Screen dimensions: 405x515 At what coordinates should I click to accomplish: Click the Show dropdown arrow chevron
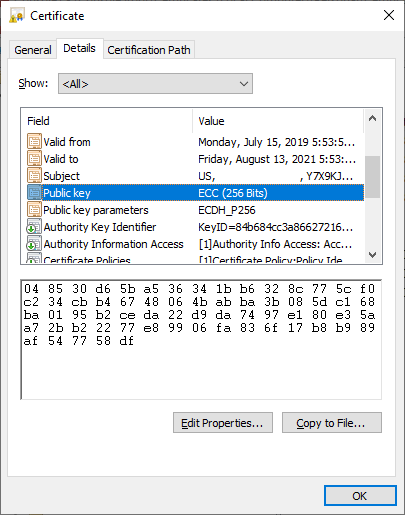[x=244, y=84]
